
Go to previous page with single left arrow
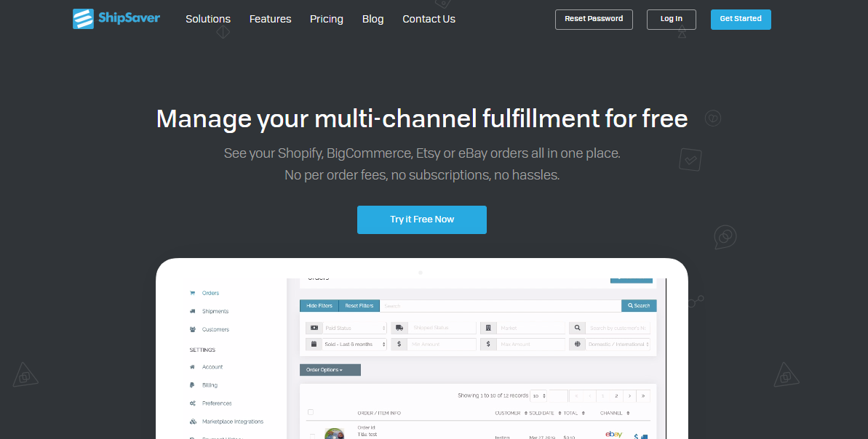[x=589, y=396]
